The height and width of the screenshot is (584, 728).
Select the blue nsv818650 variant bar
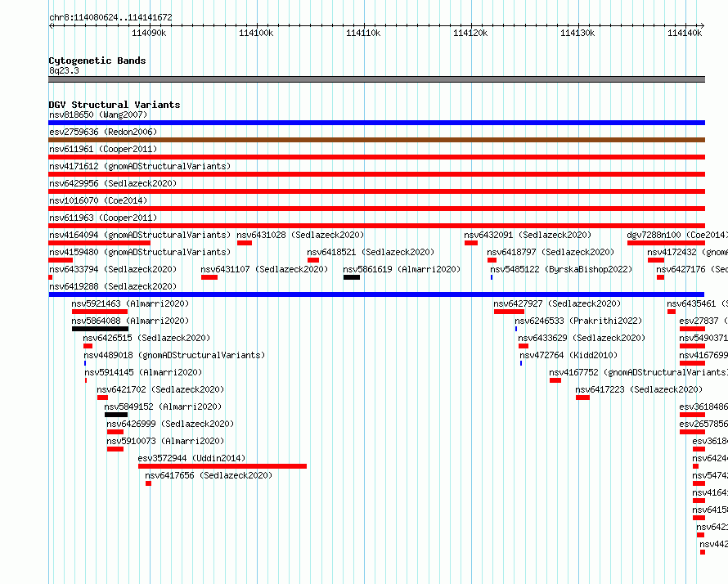(376, 123)
